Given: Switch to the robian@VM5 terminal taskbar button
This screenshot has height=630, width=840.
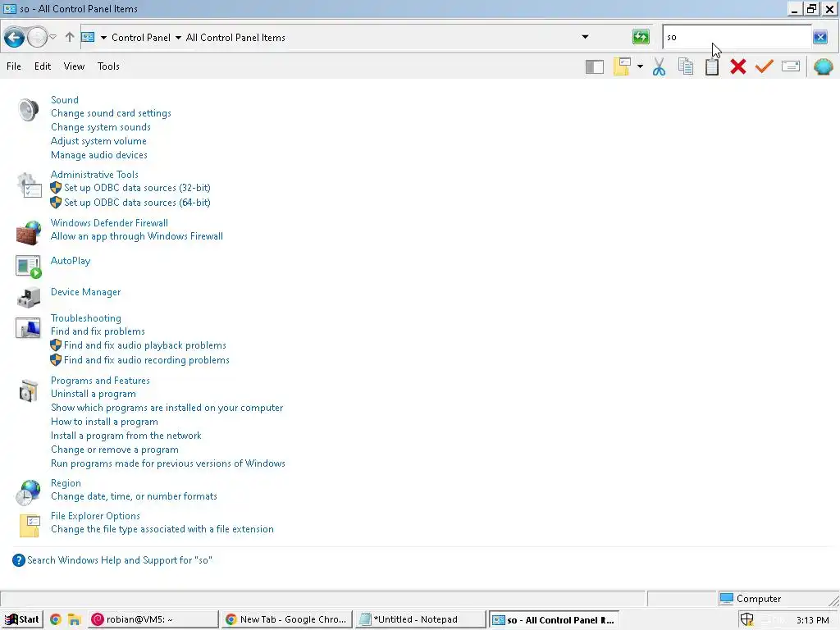Looking at the screenshot, I should point(153,619).
